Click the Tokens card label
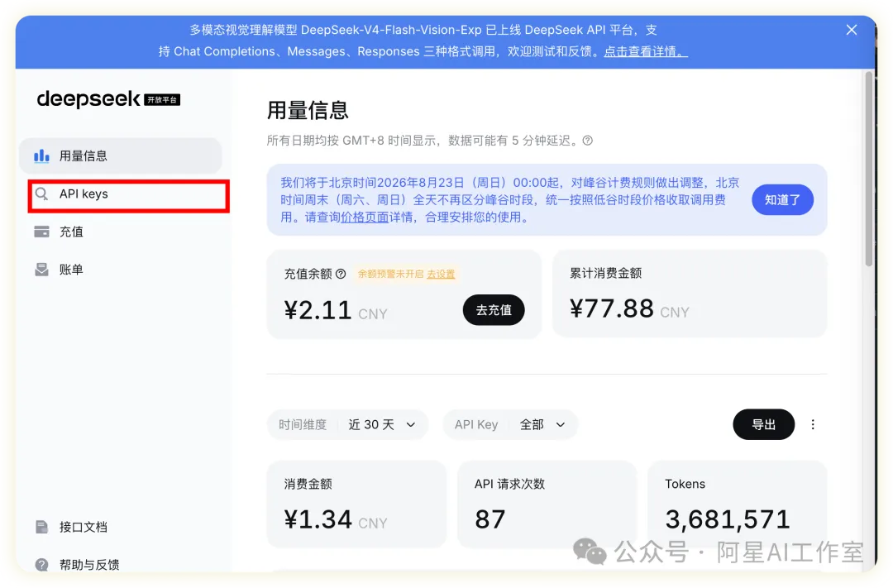This screenshot has width=893, height=588. (x=685, y=484)
